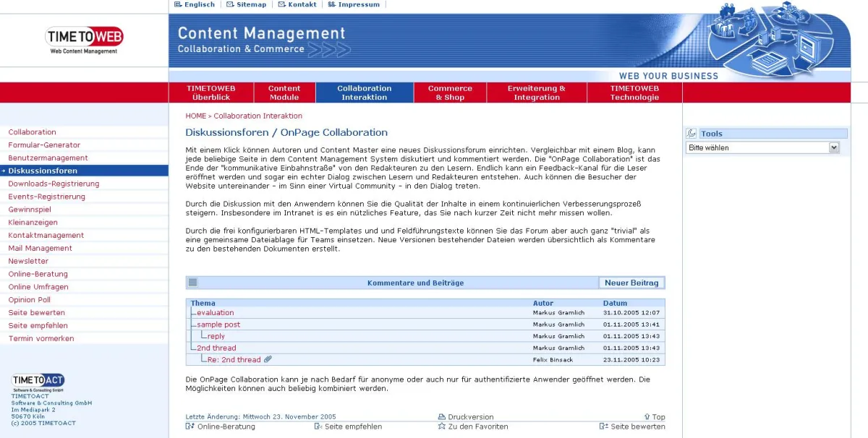Image resolution: width=868 pixels, height=438 pixels.
Task: Click the Online-Beratung icon in the footer
Action: (188, 426)
